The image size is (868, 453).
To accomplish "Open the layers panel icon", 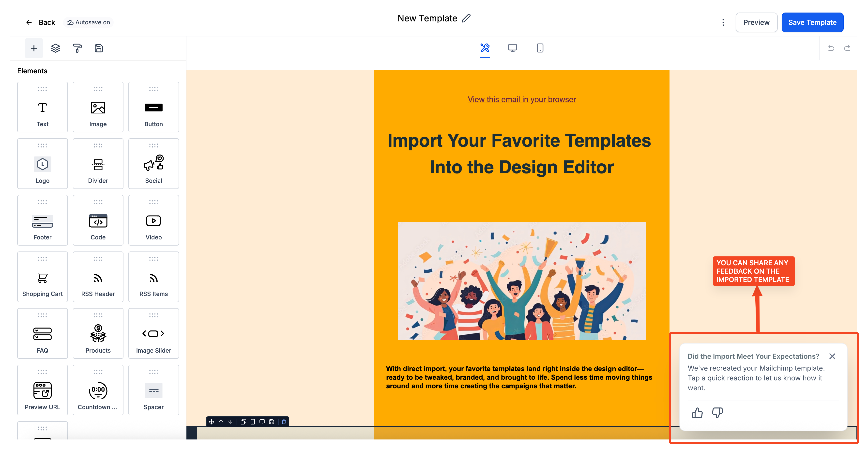I will [x=56, y=48].
